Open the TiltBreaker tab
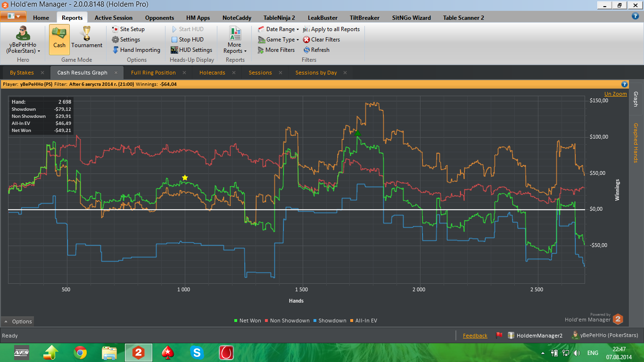Viewport: 644px width, 362px height. (x=364, y=17)
